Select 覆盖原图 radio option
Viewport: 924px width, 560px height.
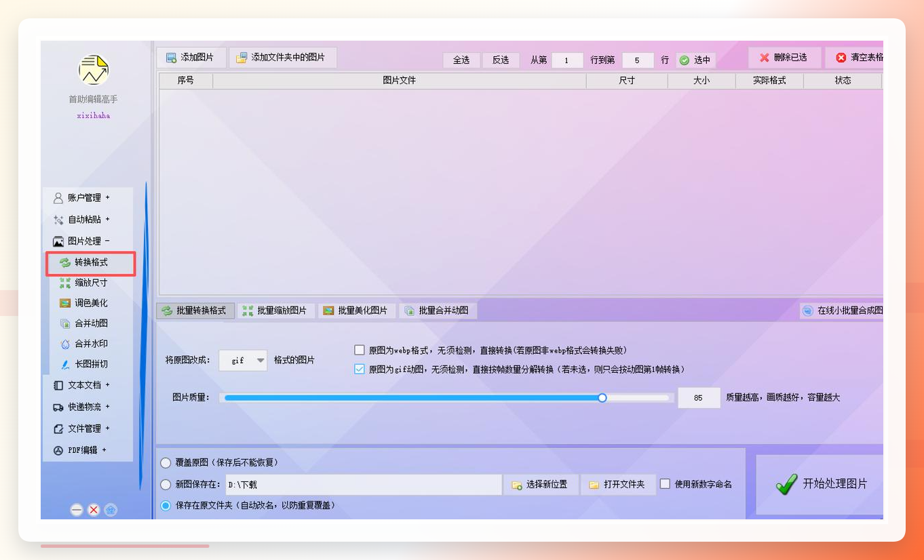166,463
